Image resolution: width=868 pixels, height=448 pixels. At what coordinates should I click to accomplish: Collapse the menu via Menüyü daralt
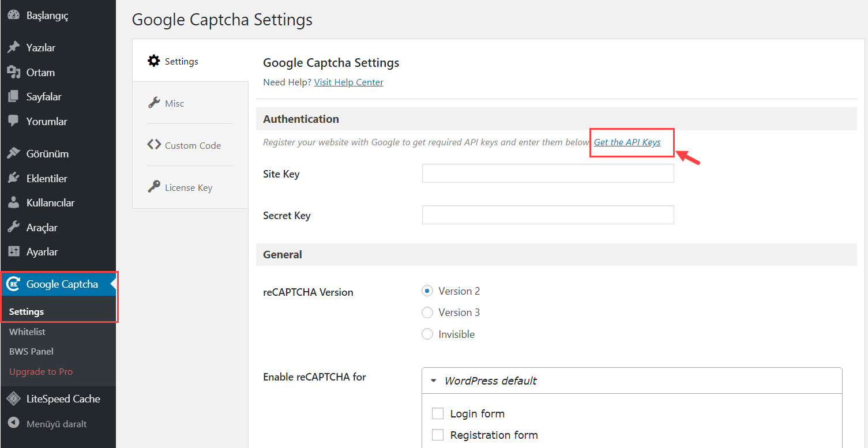click(x=58, y=424)
